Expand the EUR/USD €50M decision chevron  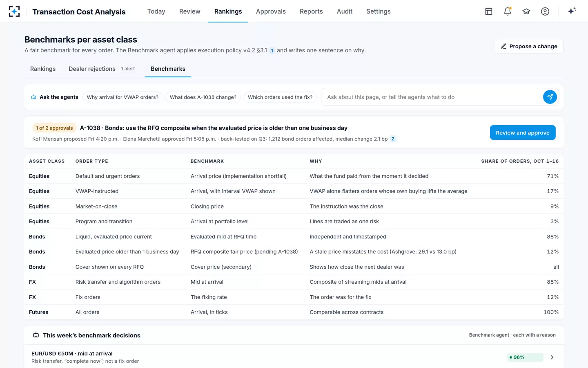point(552,357)
